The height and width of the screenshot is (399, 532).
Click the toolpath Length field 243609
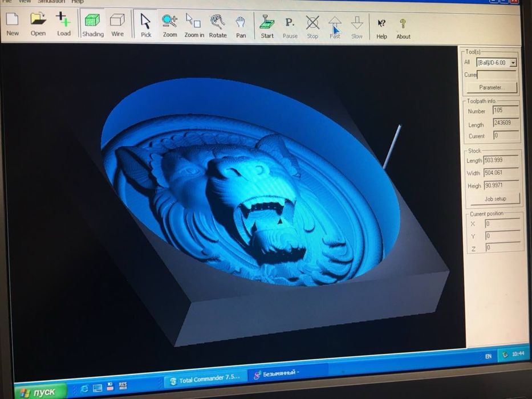point(506,123)
